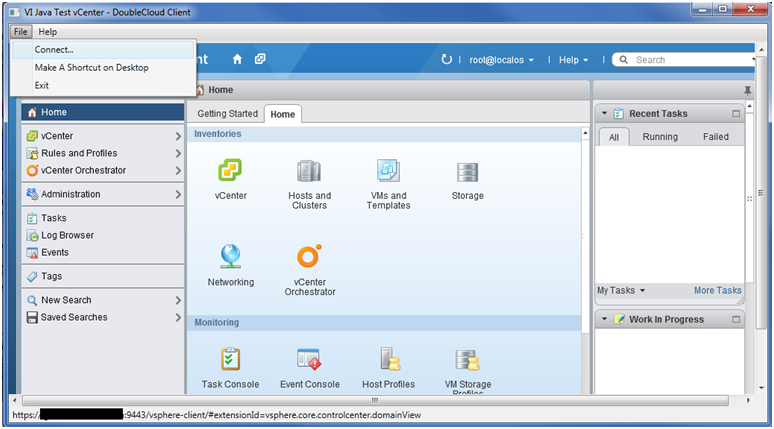
Task: Maximize the Recent Tasks panel
Action: pyautogui.click(x=736, y=114)
